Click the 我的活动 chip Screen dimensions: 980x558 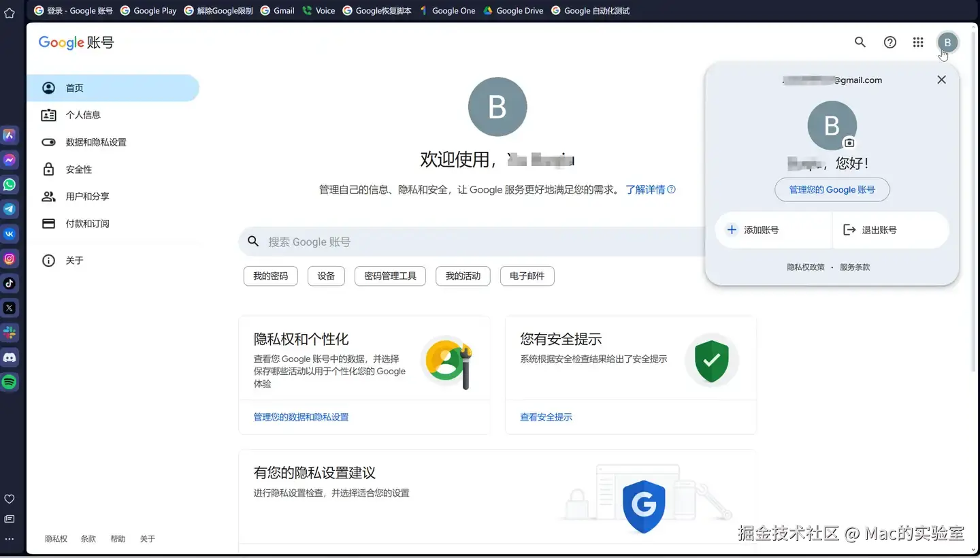point(463,276)
